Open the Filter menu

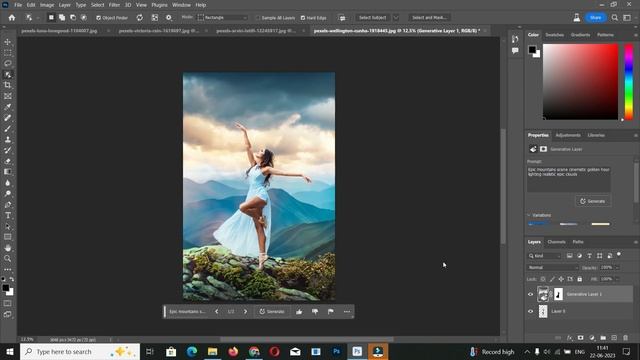coord(114,5)
